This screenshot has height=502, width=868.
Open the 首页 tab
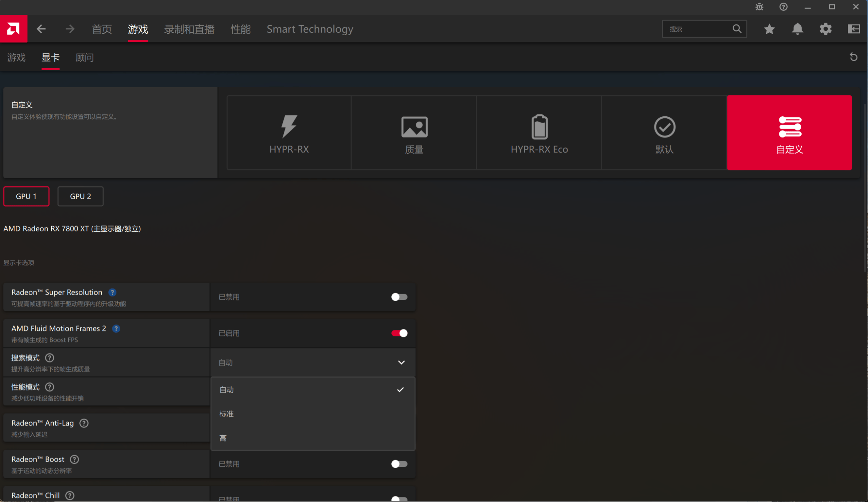click(x=102, y=29)
